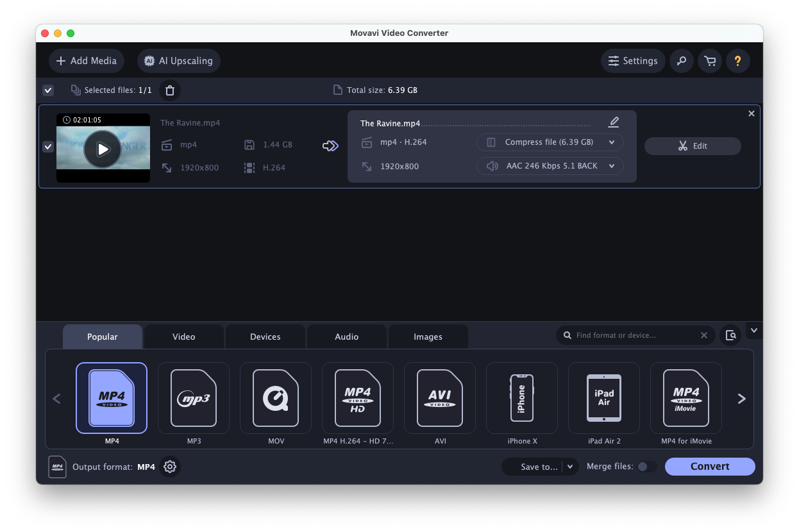The width and height of the screenshot is (799, 532).
Task: Expand Compress file (6.39 GB) dropdown
Action: pos(550,142)
